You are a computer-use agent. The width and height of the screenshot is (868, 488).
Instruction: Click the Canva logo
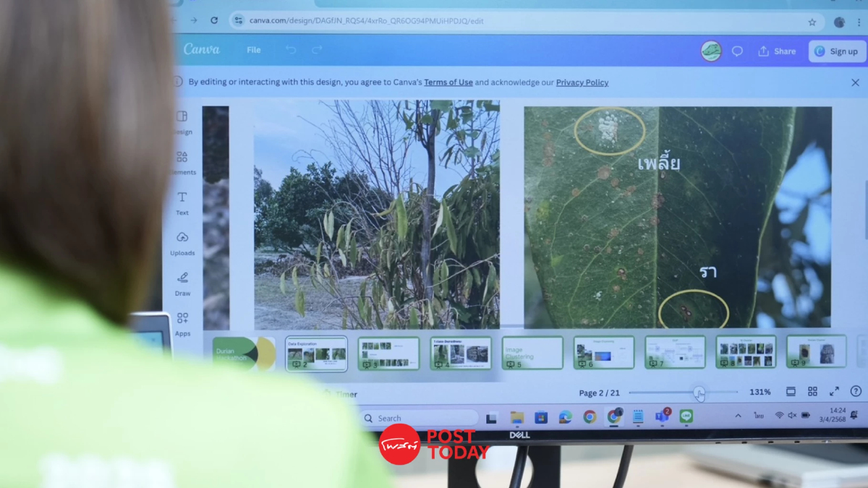(201, 49)
